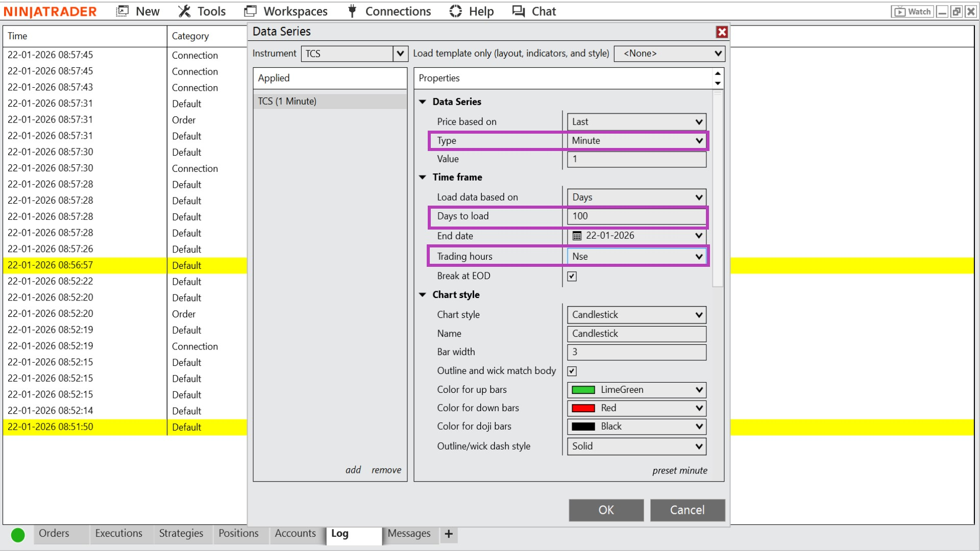This screenshot has height=551, width=980.
Task: Click the chart style Name field
Action: point(636,334)
